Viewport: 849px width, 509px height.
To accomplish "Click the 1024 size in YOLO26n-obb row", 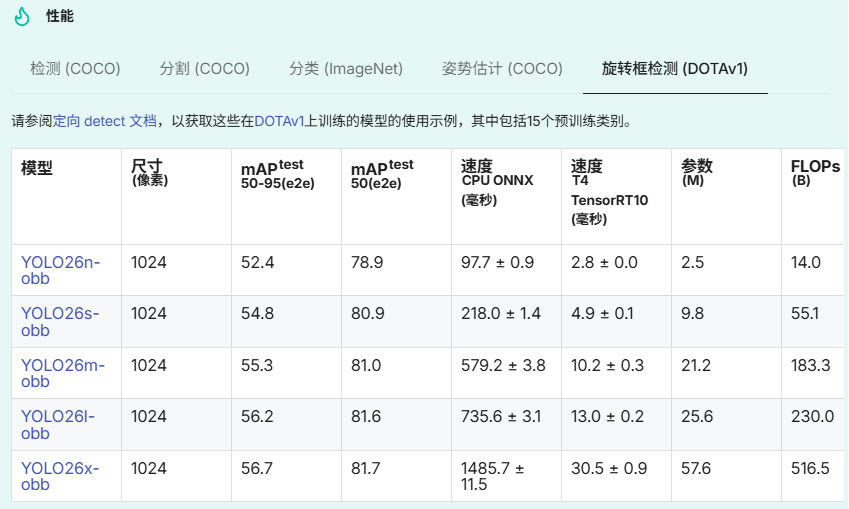I will click(x=149, y=263).
